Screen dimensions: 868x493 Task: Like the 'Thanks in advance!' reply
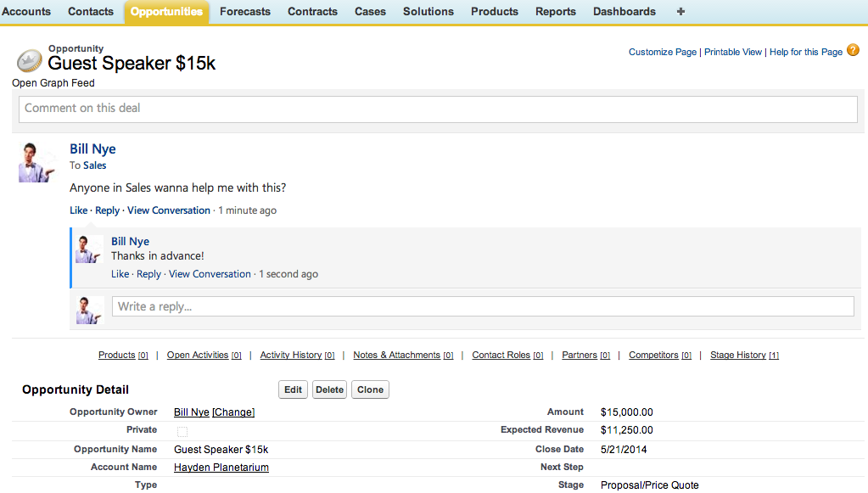(120, 274)
